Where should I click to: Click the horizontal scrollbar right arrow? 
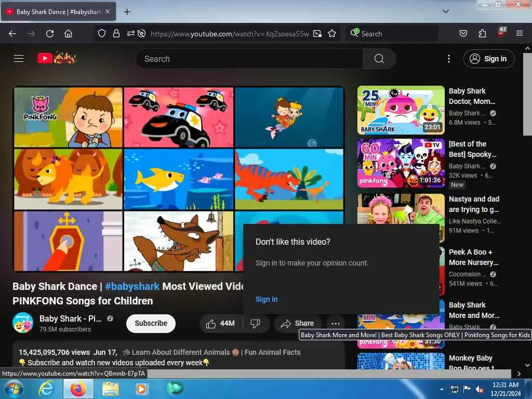[519, 374]
